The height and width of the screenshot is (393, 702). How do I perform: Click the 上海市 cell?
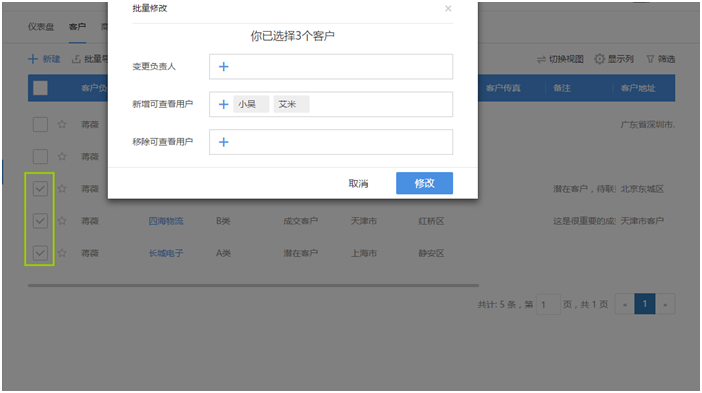click(364, 253)
